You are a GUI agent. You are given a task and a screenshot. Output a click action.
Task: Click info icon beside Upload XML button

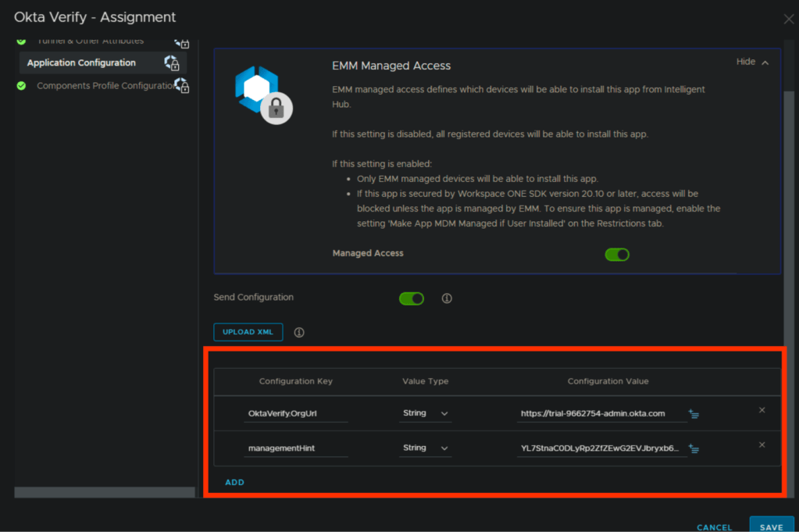pos(299,332)
